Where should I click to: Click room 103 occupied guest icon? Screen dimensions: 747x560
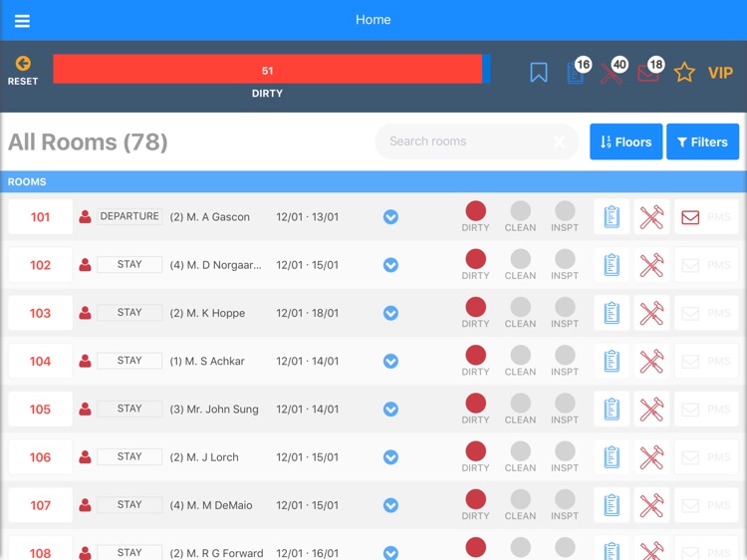click(86, 313)
